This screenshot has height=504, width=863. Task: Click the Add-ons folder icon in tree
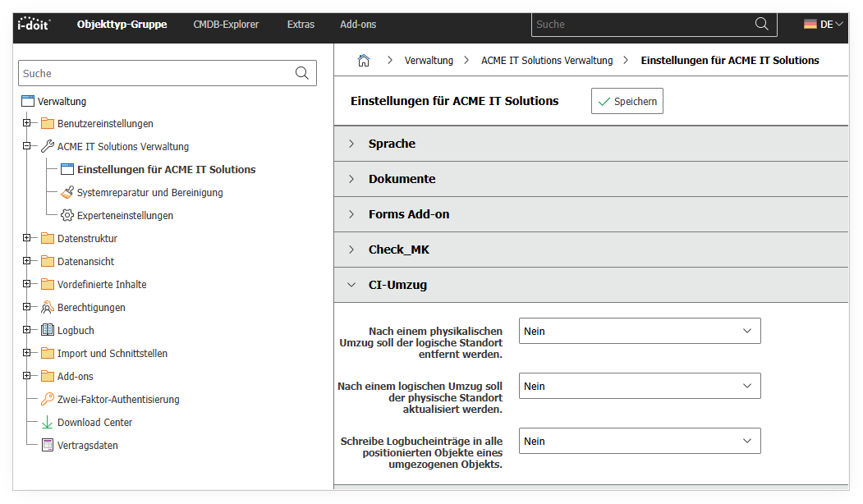point(48,376)
